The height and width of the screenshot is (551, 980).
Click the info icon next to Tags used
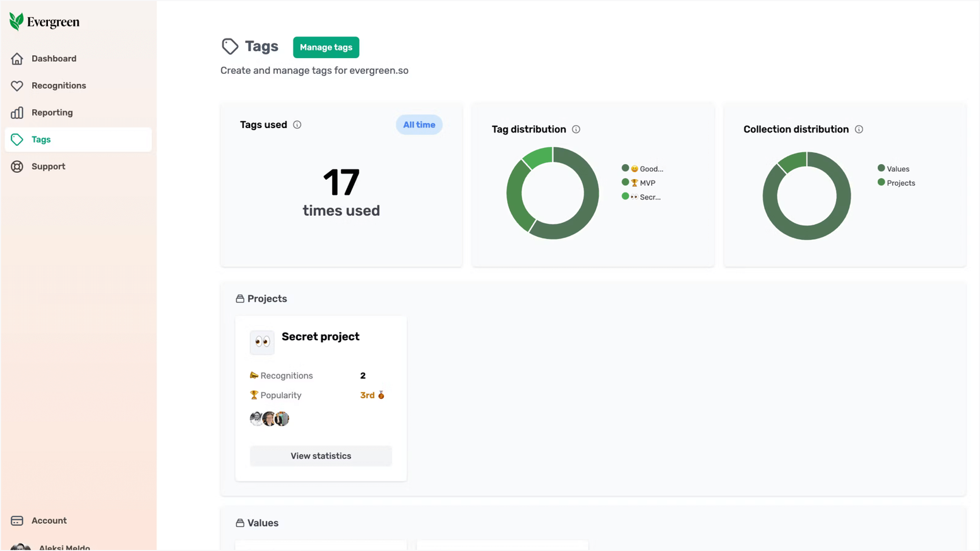297,125
